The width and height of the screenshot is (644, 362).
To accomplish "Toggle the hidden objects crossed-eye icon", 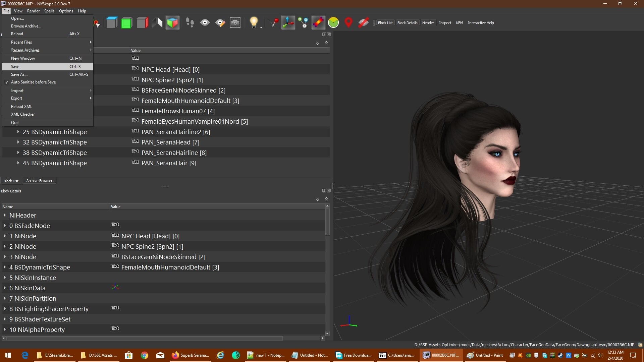I will pos(363,23).
